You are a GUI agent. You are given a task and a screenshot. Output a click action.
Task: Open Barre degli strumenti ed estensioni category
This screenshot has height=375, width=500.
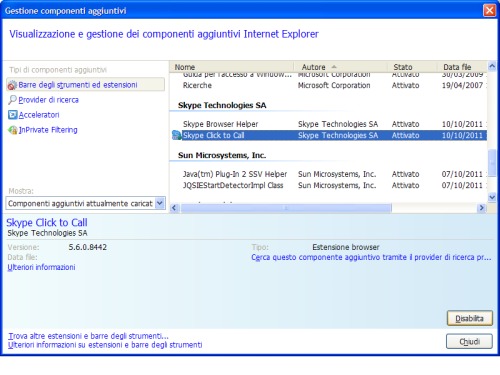(x=85, y=85)
